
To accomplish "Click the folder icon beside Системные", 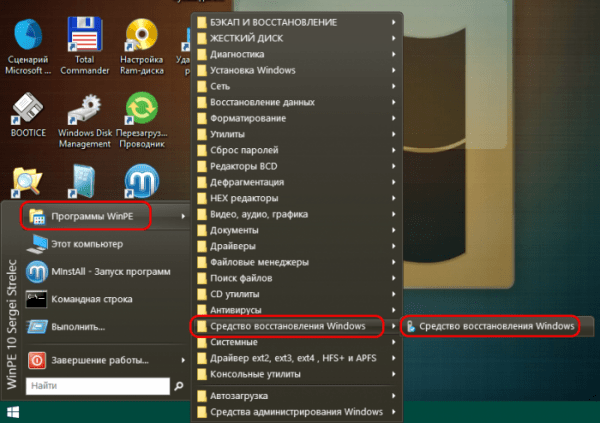I will tap(202, 342).
